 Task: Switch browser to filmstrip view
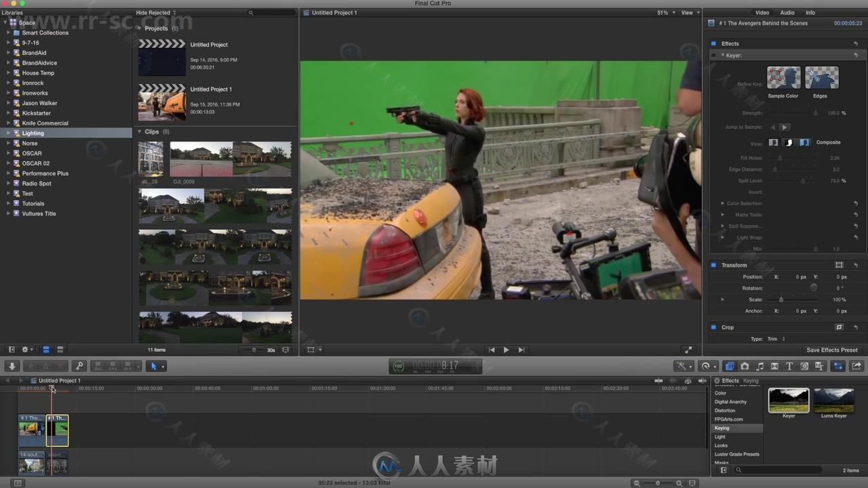point(46,350)
